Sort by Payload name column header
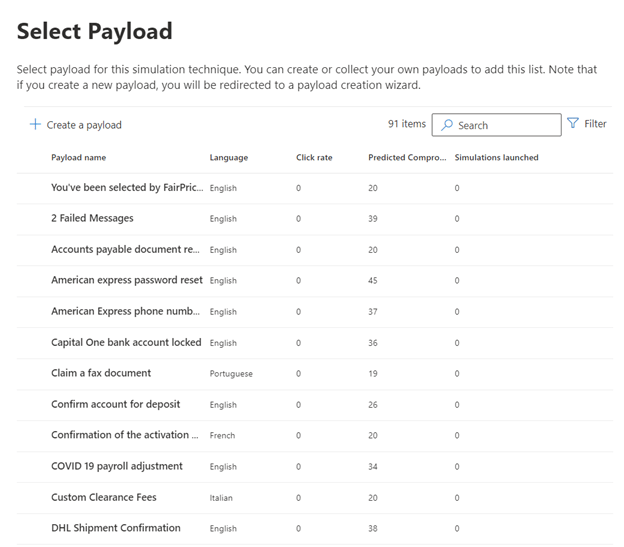The height and width of the screenshot is (547, 624). coord(78,157)
